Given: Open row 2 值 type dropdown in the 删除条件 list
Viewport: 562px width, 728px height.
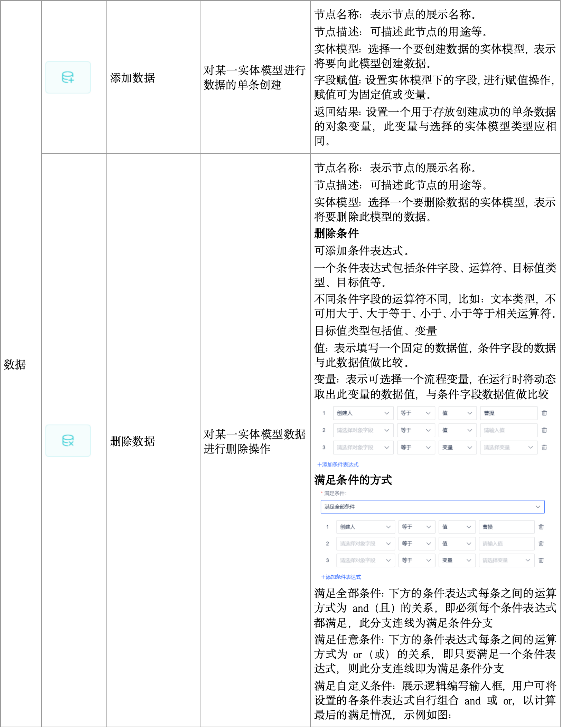Looking at the screenshot, I should coord(458,430).
